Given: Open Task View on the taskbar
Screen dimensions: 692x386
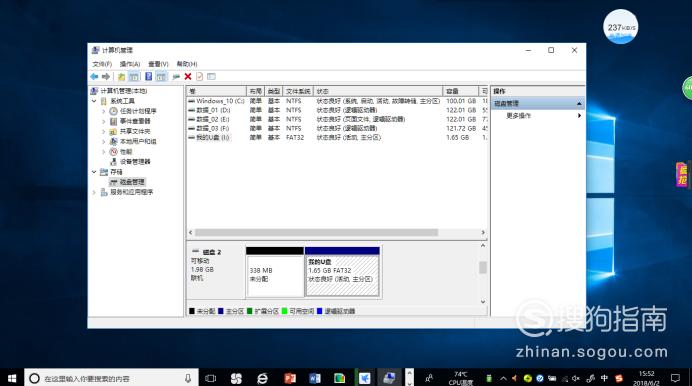Looking at the screenshot, I should (x=211, y=378).
